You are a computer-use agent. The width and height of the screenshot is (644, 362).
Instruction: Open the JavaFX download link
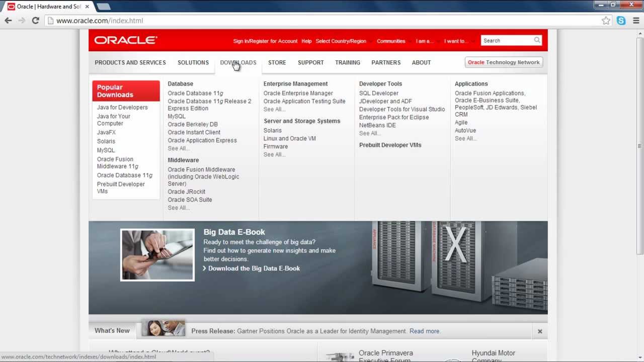(x=106, y=132)
